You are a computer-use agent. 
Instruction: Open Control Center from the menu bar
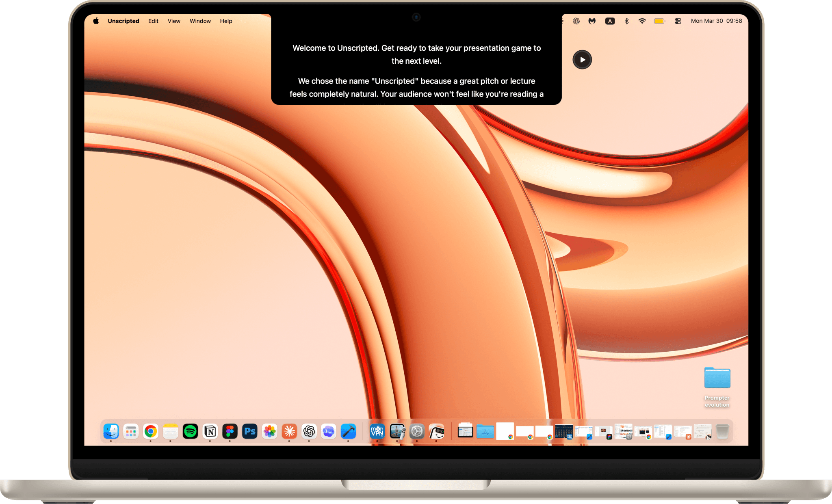[678, 21]
